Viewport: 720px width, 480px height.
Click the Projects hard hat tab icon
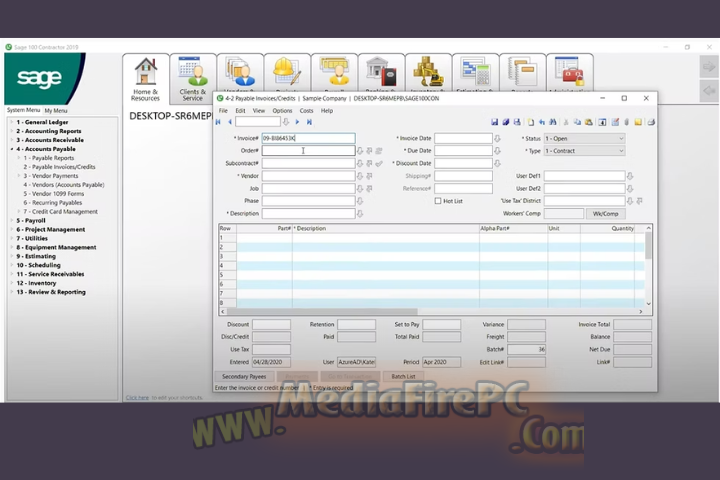pyautogui.click(x=287, y=72)
